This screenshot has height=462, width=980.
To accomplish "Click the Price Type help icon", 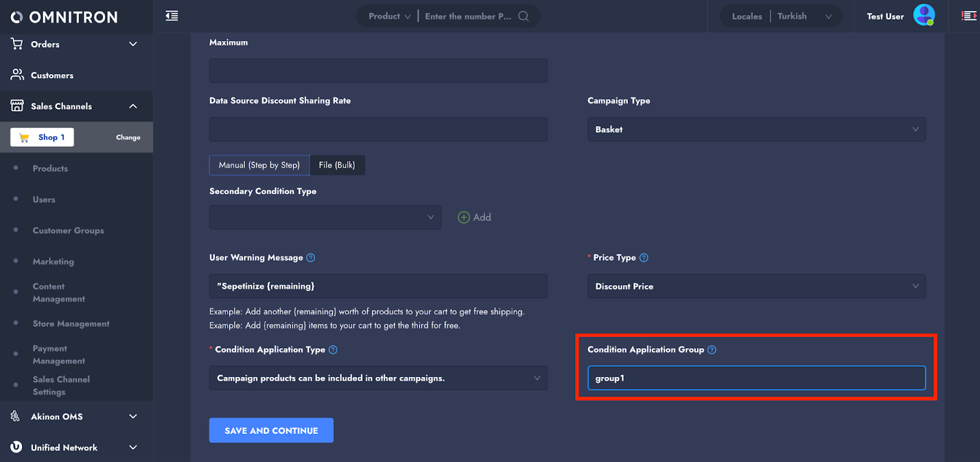I will point(644,258).
